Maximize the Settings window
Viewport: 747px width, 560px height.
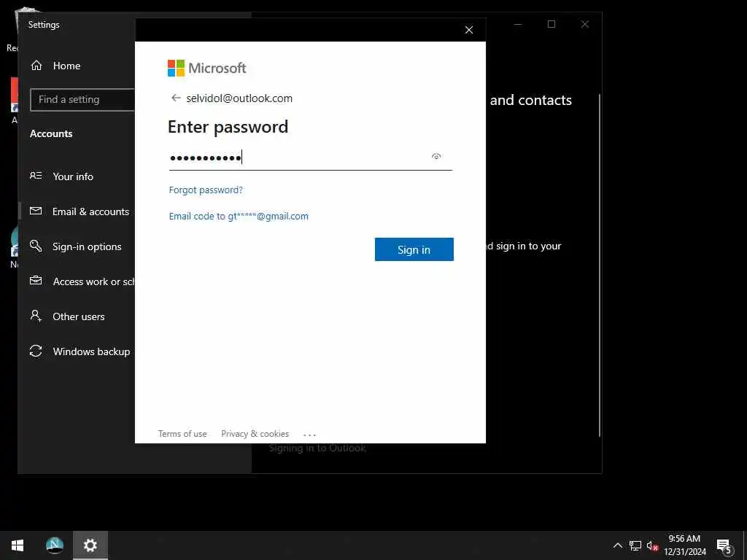[551, 24]
